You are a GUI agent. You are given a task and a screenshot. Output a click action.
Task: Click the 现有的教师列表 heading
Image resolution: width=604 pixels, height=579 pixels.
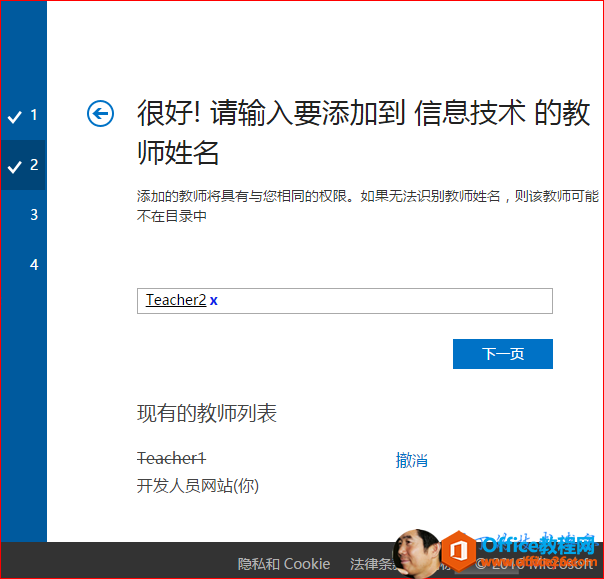206,413
